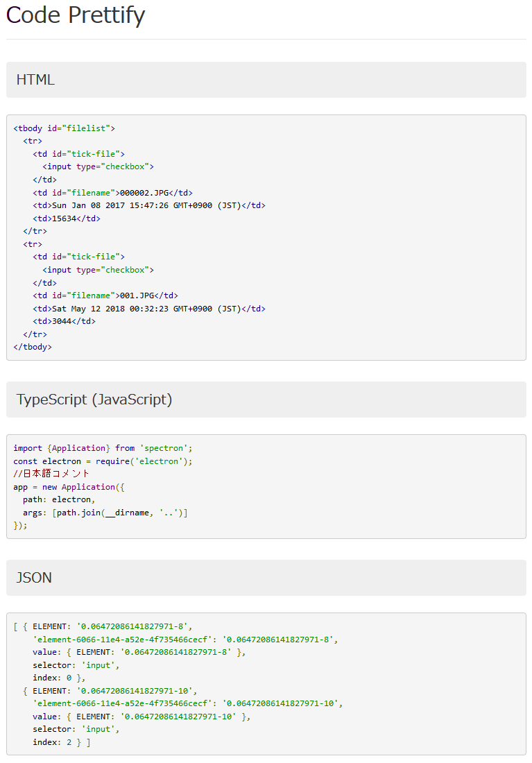The width and height of the screenshot is (532, 763).
Task: Click the 000002.JPG filename line
Action: [112, 193]
